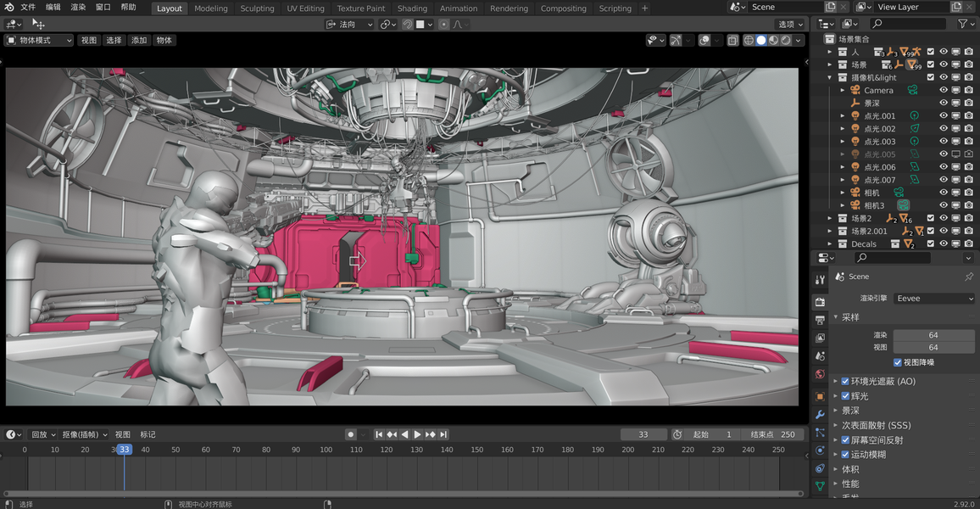Switch to rendered viewport shading
The image size is (980, 509).
(x=786, y=40)
